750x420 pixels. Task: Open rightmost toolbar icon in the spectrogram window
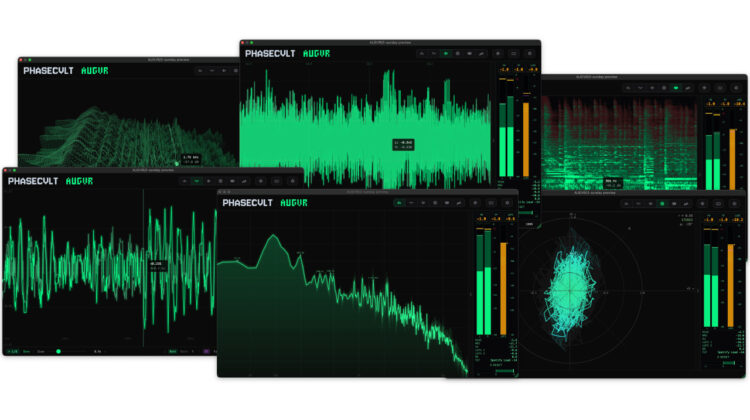[x=736, y=88]
